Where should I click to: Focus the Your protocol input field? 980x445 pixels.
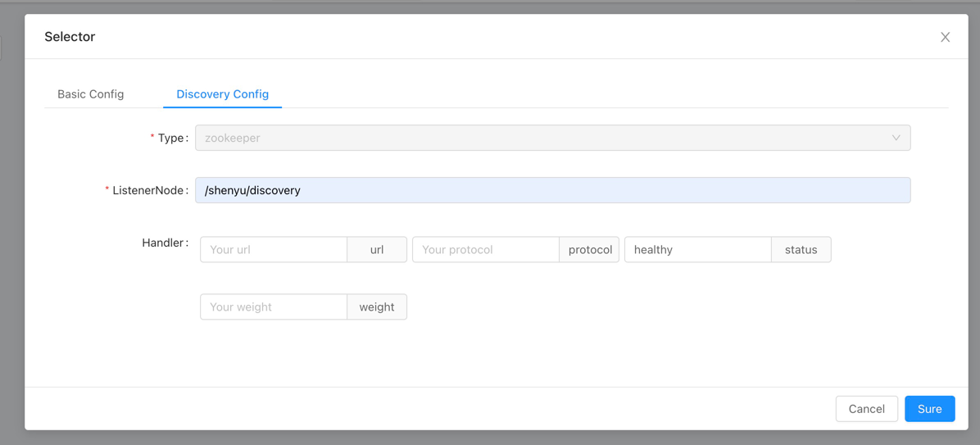click(x=485, y=250)
